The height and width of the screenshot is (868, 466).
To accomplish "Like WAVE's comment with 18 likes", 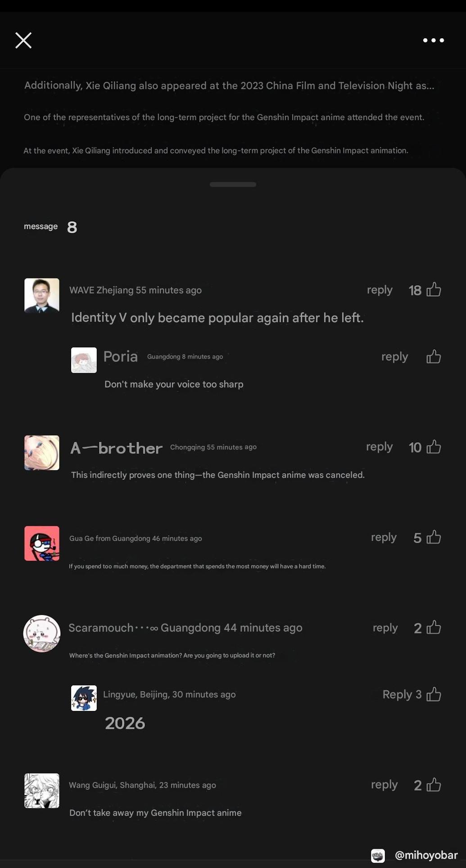I will [434, 289].
